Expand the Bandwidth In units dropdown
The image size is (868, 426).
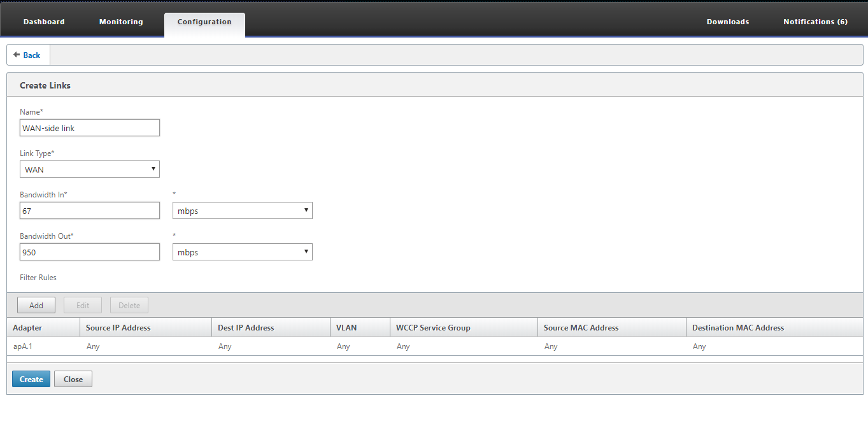click(243, 211)
